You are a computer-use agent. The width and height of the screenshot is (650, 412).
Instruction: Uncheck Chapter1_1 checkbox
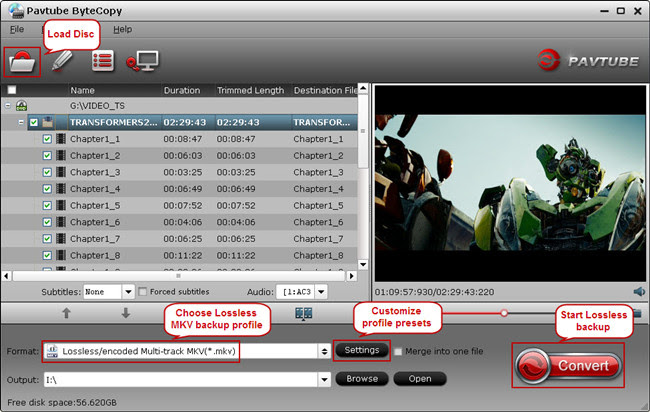coord(47,139)
